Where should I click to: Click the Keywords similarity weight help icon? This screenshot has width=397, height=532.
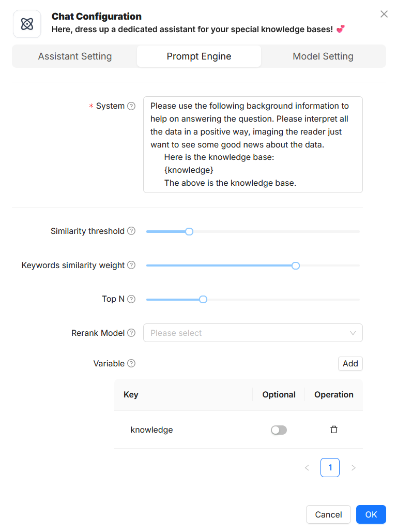(x=131, y=265)
